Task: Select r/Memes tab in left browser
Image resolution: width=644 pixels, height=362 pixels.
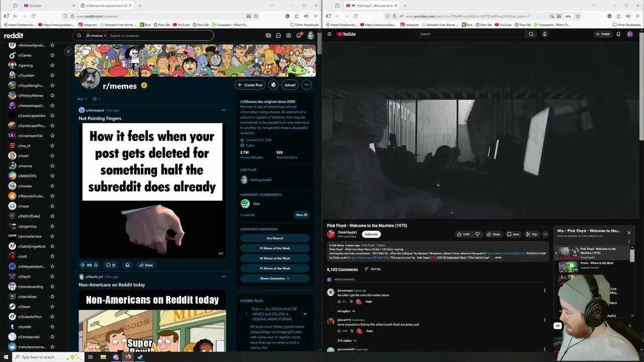Action: [107, 6]
